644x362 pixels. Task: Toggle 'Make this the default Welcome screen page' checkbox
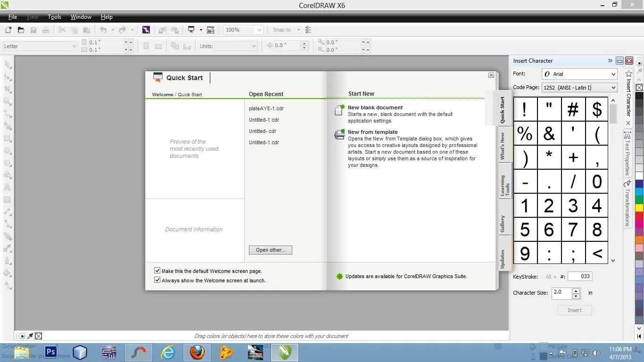point(157,271)
